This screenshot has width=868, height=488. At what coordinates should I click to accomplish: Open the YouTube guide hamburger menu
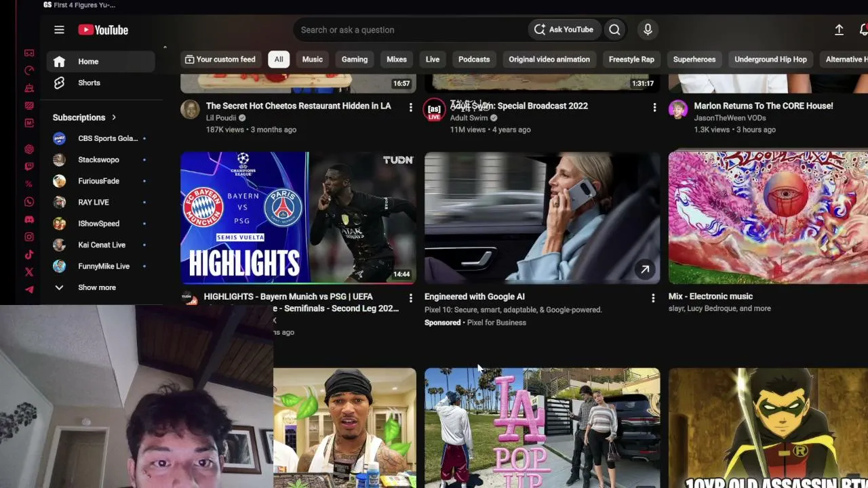point(59,30)
